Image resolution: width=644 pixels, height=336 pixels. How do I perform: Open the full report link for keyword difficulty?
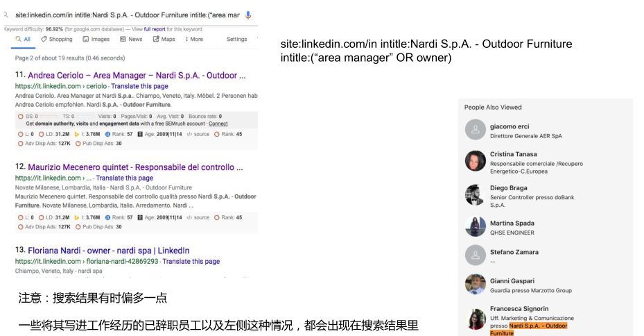click(x=155, y=29)
